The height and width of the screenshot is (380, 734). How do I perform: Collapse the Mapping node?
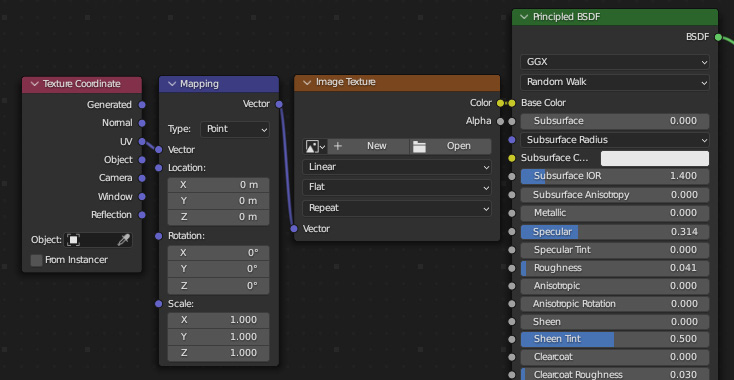click(x=172, y=84)
